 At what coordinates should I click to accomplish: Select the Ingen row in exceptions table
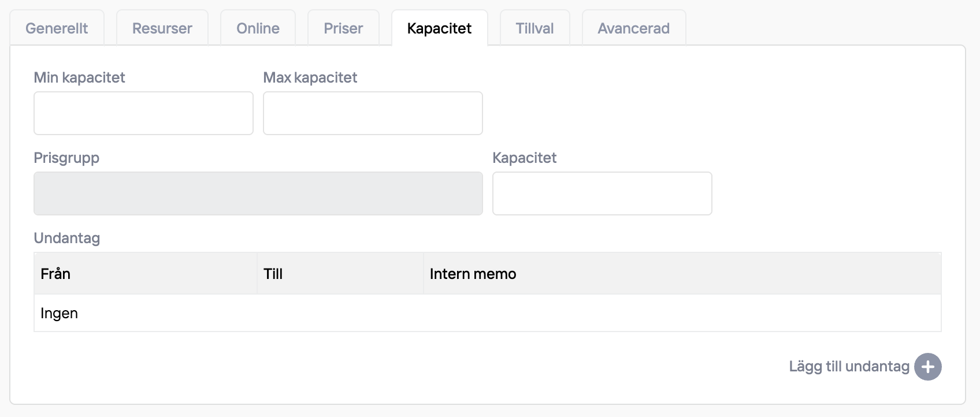pyautogui.click(x=59, y=314)
